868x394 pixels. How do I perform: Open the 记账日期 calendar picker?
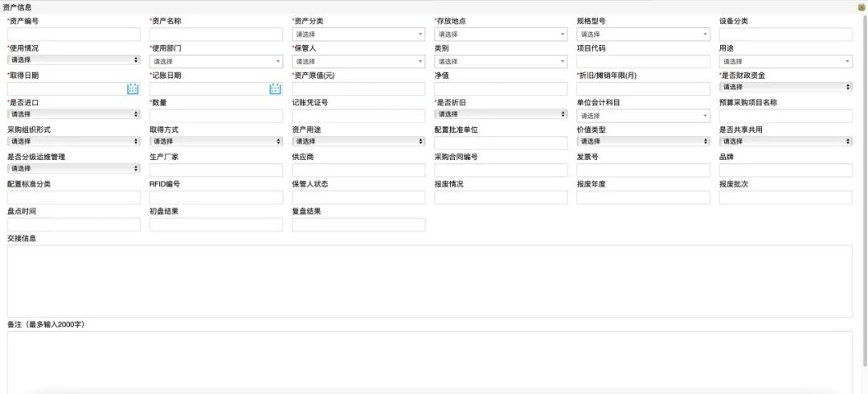tap(275, 88)
